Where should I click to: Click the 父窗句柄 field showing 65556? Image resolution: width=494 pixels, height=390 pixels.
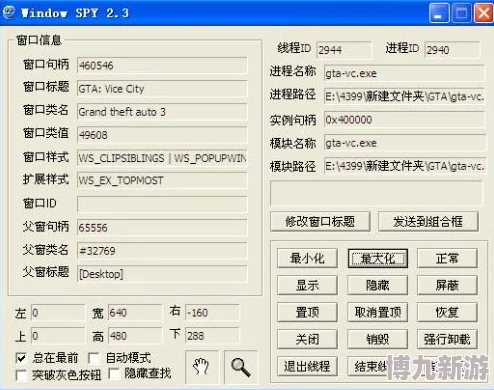click(x=162, y=228)
